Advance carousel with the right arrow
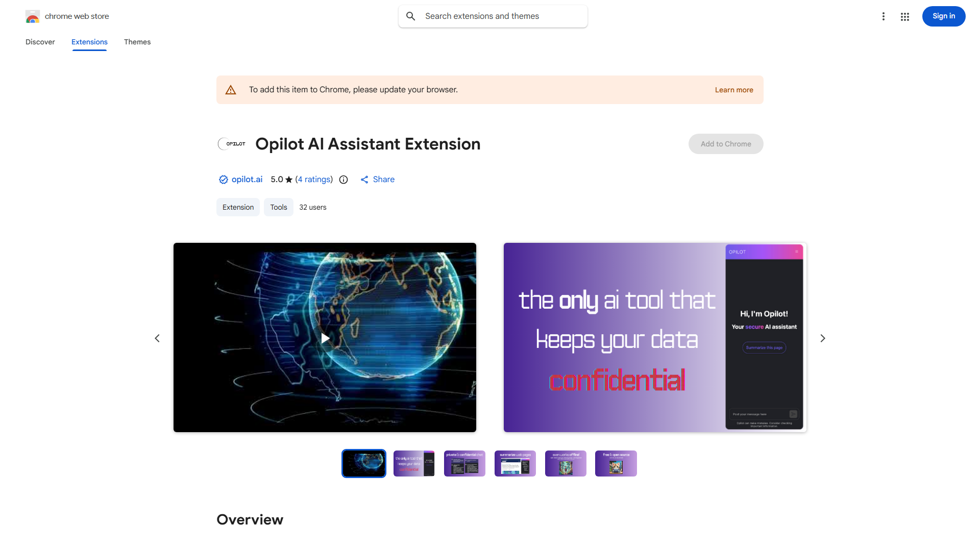This screenshot has width=980, height=551. coord(822,338)
